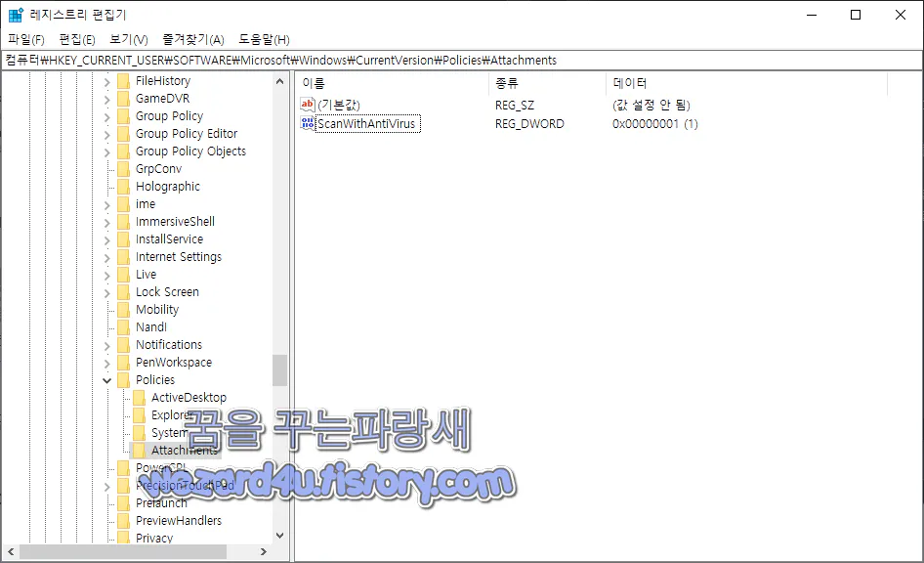This screenshot has width=924, height=563.
Task: Expand the GameDVR key
Action: pyautogui.click(x=106, y=100)
